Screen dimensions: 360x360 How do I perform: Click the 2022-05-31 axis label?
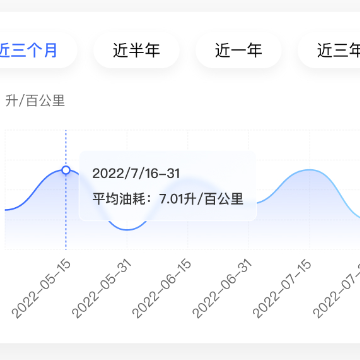(x=102, y=289)
